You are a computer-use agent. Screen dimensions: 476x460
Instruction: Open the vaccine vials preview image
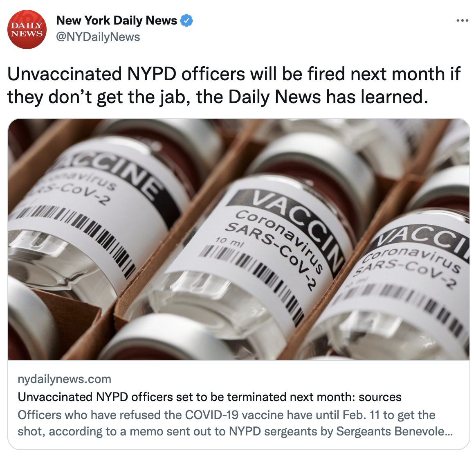[x=239, y=239]
